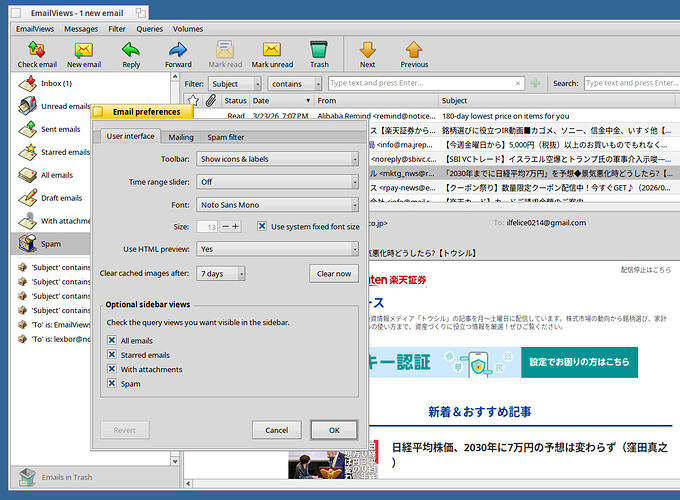Viewport: 680px width, 500px height.
Task: Click the Status column header
Action: (235, 101)
